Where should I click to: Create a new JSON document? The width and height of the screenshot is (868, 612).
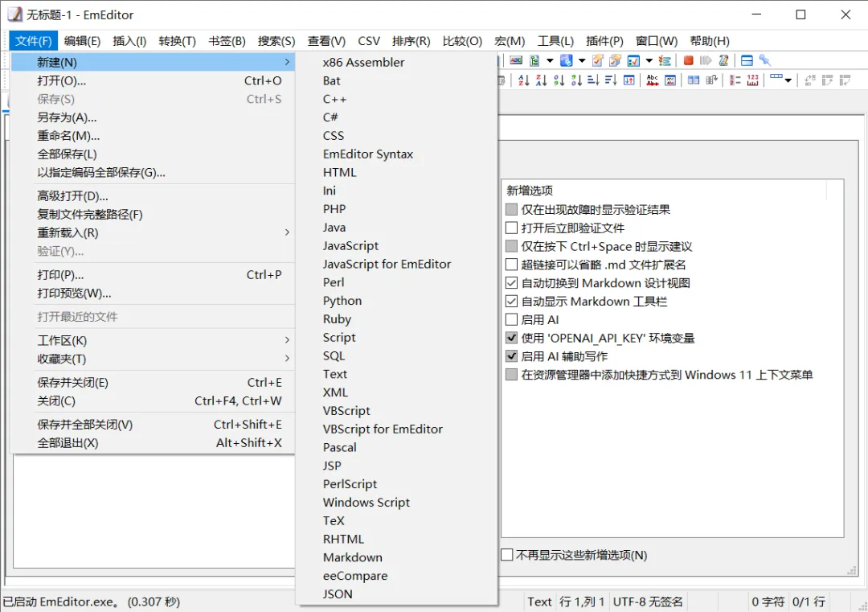click(x=396, y=594)
